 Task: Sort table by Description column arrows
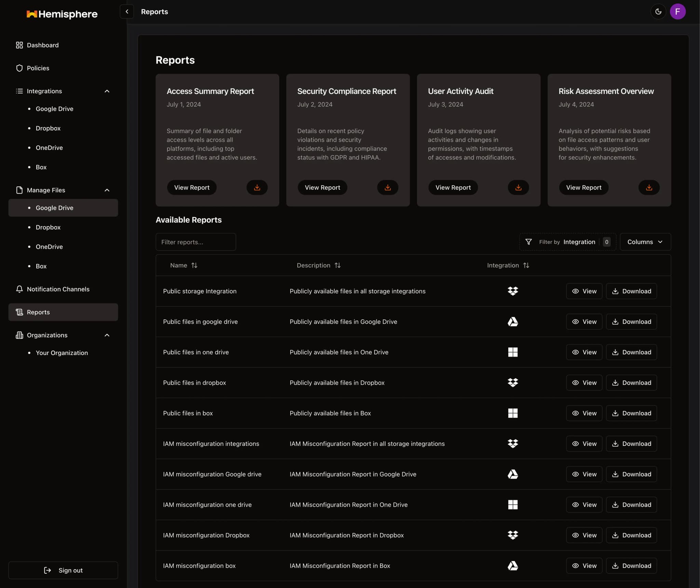point(337,265)
